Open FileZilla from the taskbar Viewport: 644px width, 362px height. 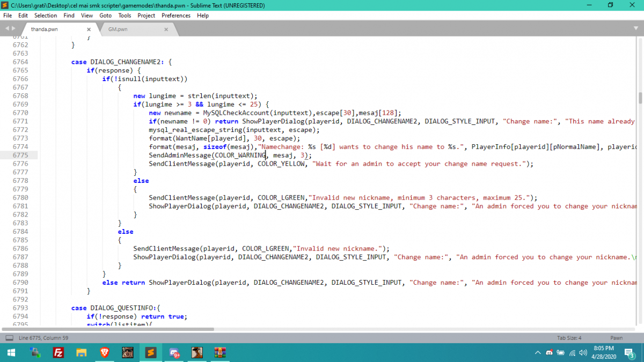pos(59,352)
